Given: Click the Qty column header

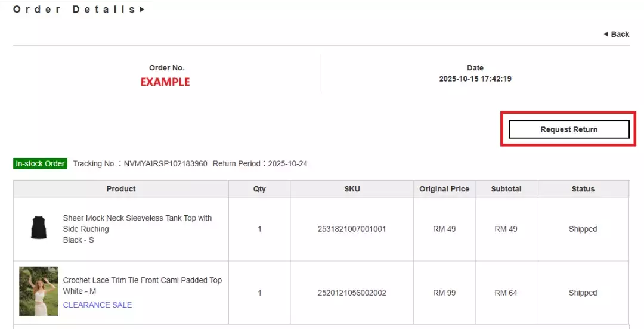Looking at the screenshot, I should pos(259,189).
